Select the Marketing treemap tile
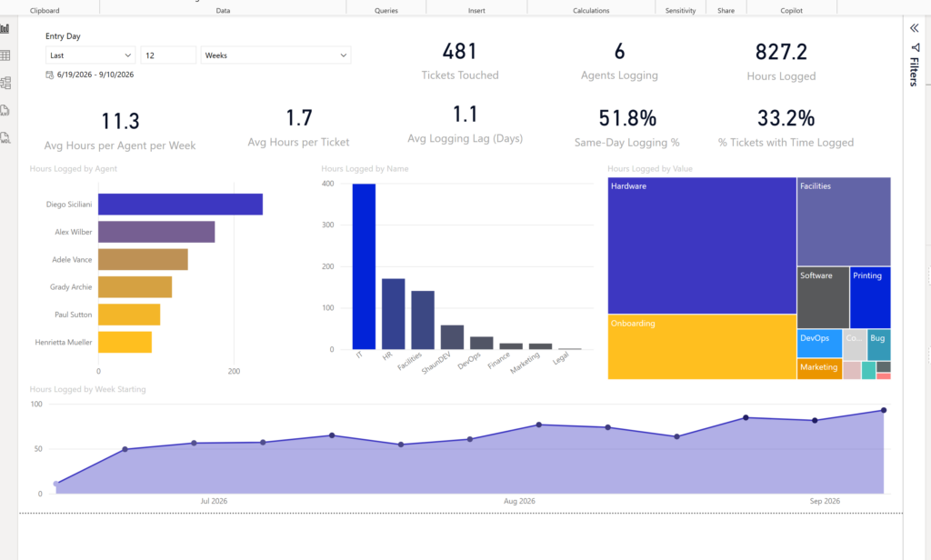Screen dimensions: 931x560 tap(819, 369)
